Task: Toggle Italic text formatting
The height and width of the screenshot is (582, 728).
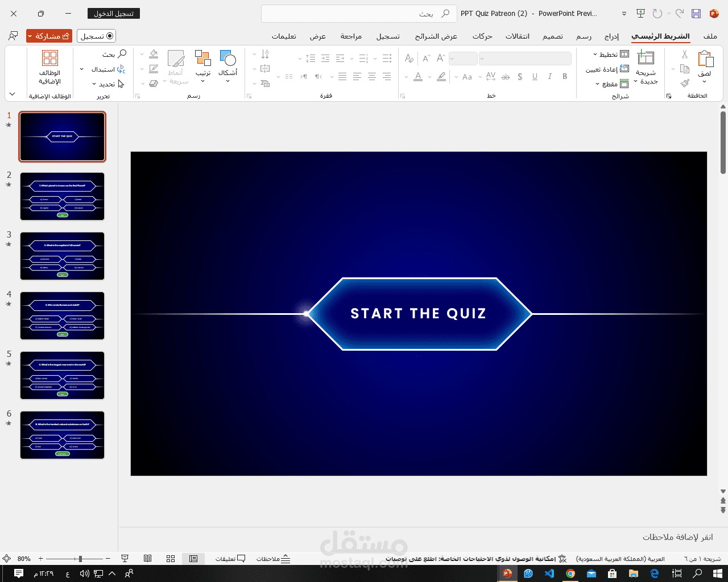Action: pos(550,76)
